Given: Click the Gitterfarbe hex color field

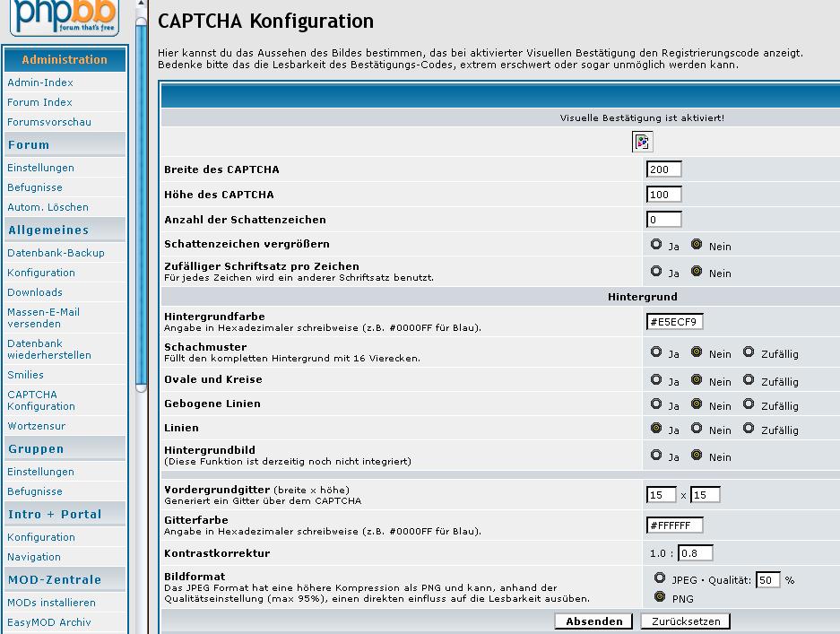Looking at the screenshot, I should pos(674,525).
